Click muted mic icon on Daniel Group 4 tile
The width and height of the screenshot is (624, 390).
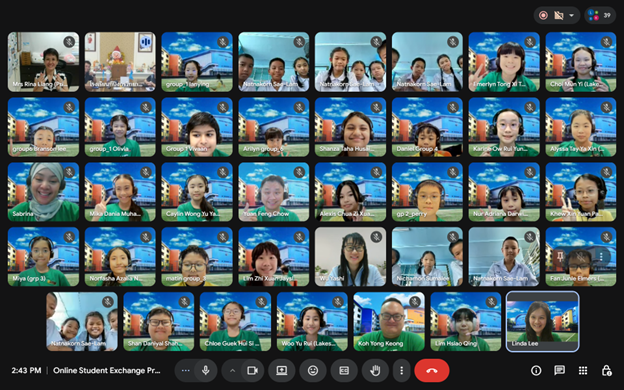pos(453,107)
